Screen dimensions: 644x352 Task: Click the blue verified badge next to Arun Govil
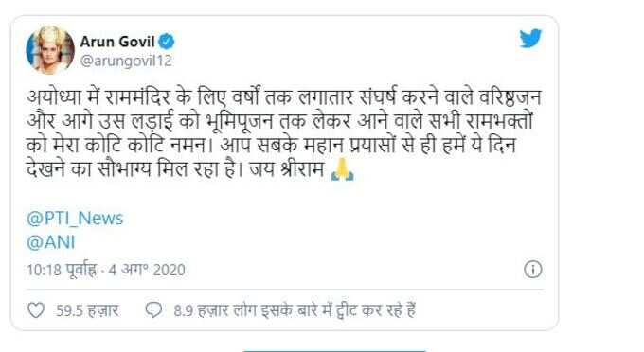[x=167, y=42]
